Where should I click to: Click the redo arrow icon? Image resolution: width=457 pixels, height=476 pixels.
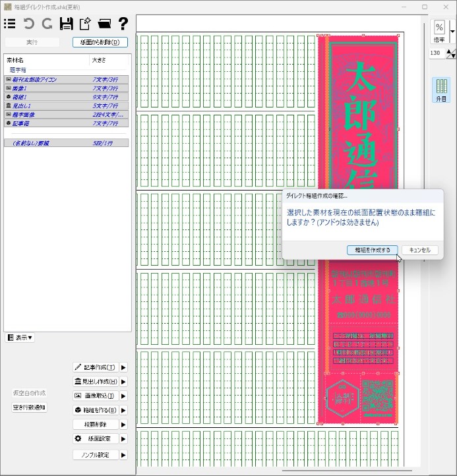click(47, 24)
